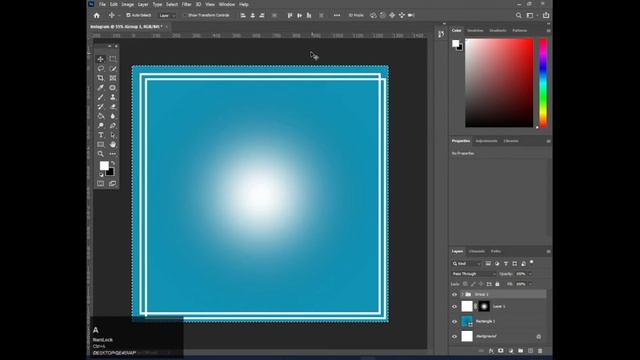The image size is (640, 360).
Task: Hide the Background layer visibility
Action: point(454,336)
